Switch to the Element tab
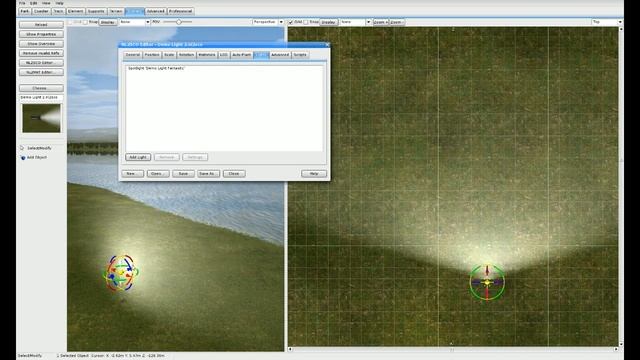The width and height of the screenshot is (640, 360). 76,11
